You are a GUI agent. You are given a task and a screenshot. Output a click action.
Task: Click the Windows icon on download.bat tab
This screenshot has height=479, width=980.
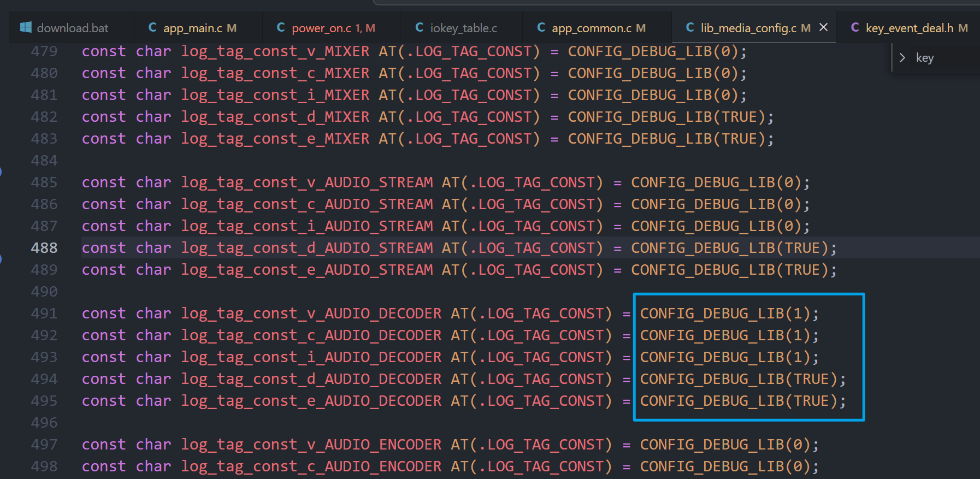(x=25, y=27)
